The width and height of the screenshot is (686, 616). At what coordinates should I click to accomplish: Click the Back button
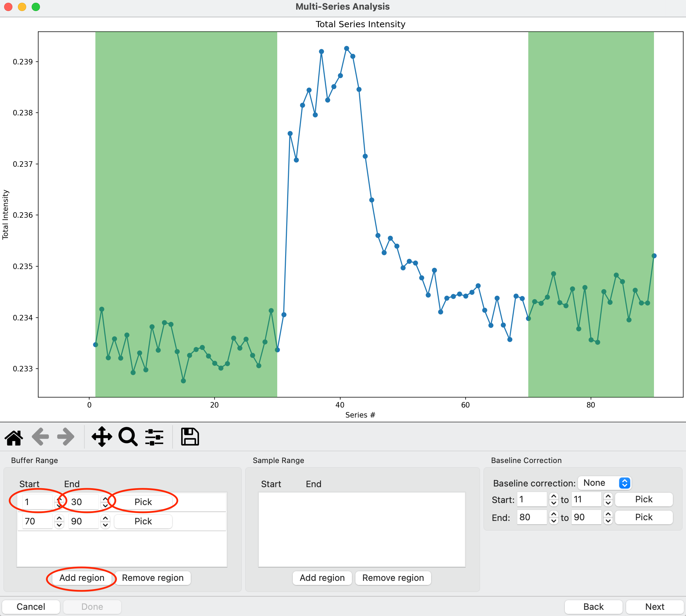(593, 607)
